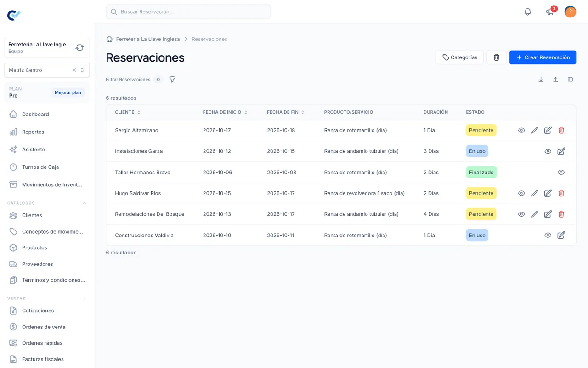This screenshot has width=588, height=368.
Task: Open the user avatar menu
Action: click(570, 12)
